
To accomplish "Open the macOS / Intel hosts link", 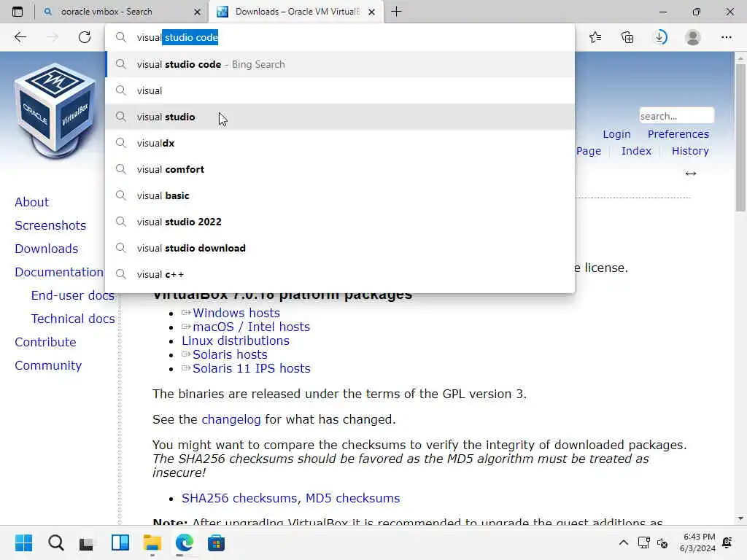I will (x=251, y=327).
